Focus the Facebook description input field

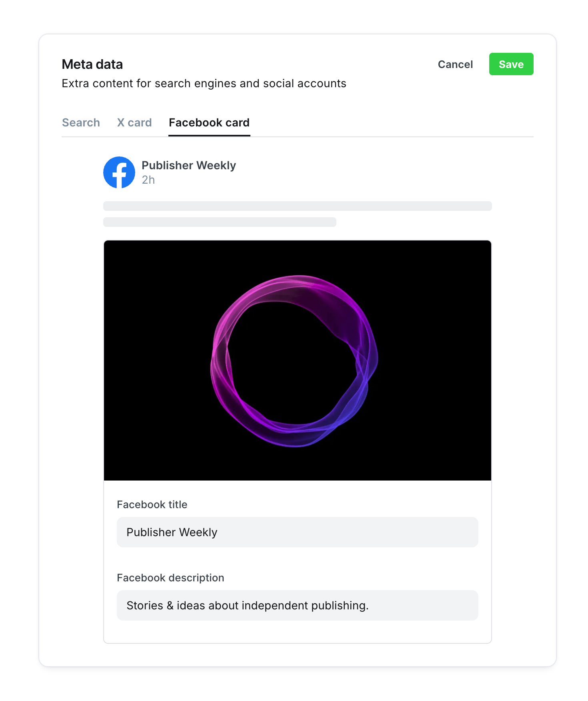(298, 605)
